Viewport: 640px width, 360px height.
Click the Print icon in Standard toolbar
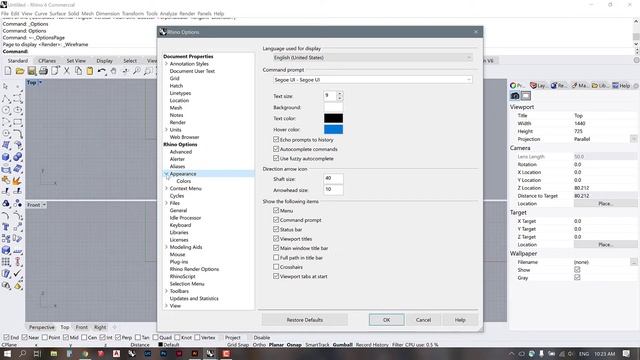click(x=43, y=71)
